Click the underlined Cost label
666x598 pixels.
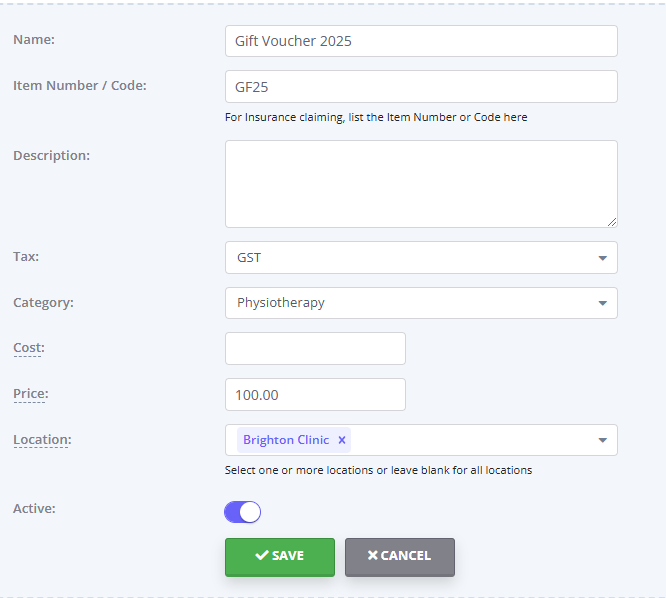[29, 348]
